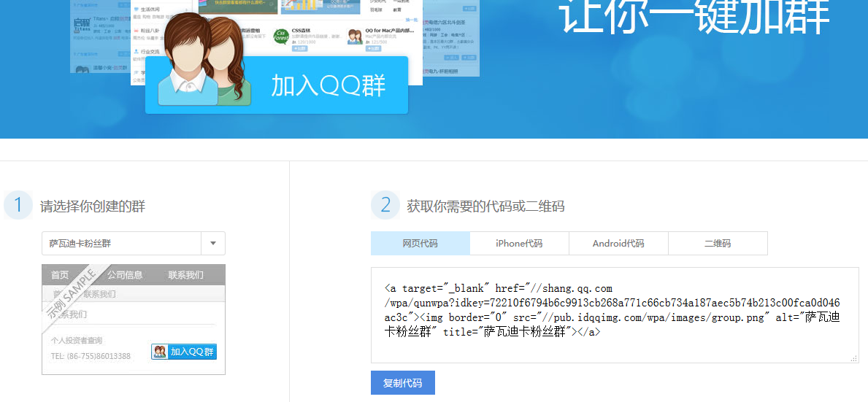The image size is (868, 402).
Task: Open the group selection dropdown arrow
Action: tap(213, 243)
